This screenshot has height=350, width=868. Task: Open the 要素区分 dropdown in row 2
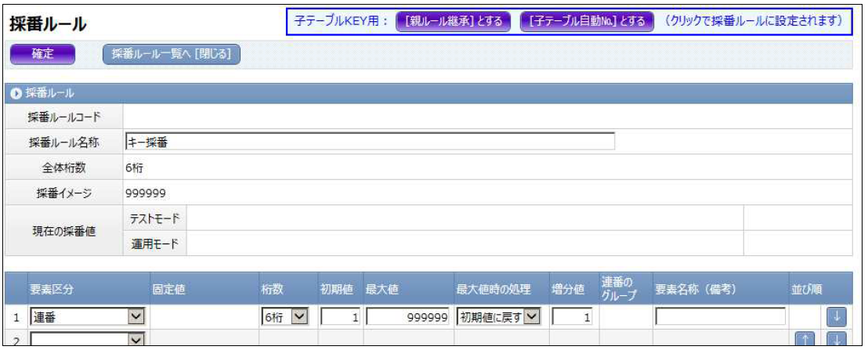[x=88, y=339]
